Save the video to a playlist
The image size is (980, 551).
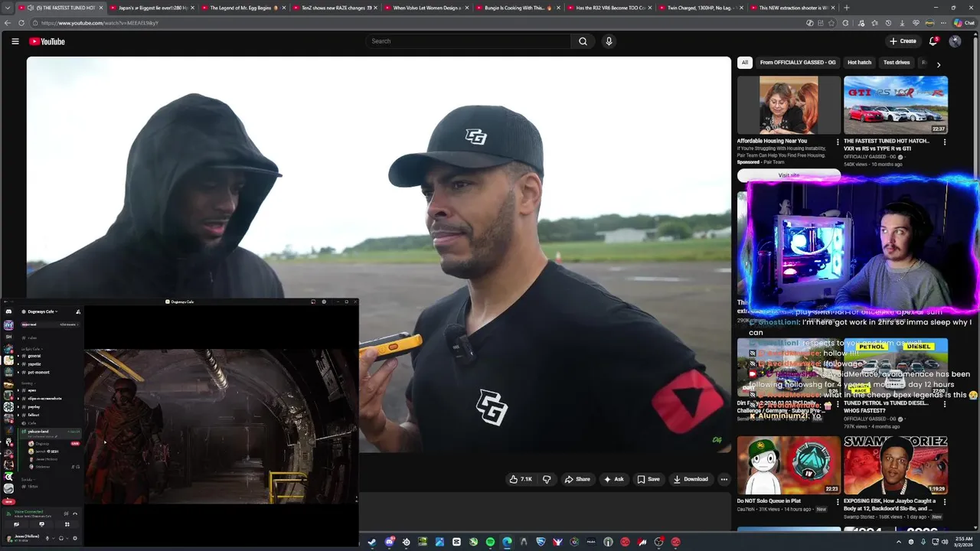pos(648,479)
